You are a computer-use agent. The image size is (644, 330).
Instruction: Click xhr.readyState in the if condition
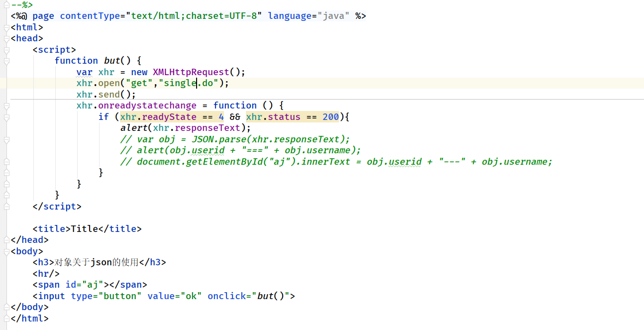[158, 116]
